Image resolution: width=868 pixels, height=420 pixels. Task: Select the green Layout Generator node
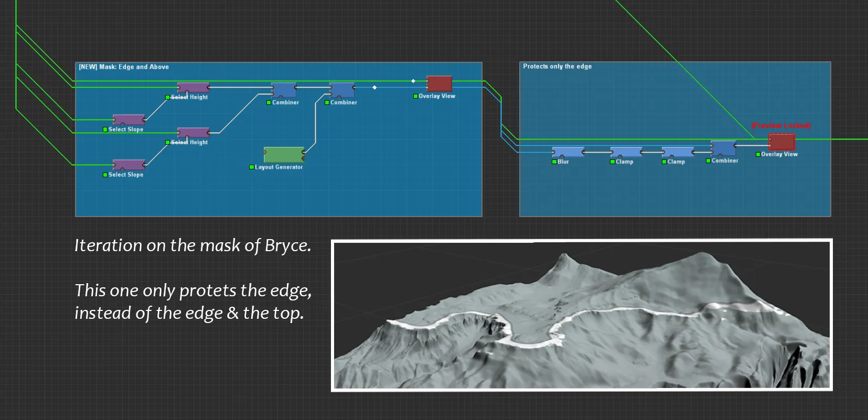tap(284, 155)
